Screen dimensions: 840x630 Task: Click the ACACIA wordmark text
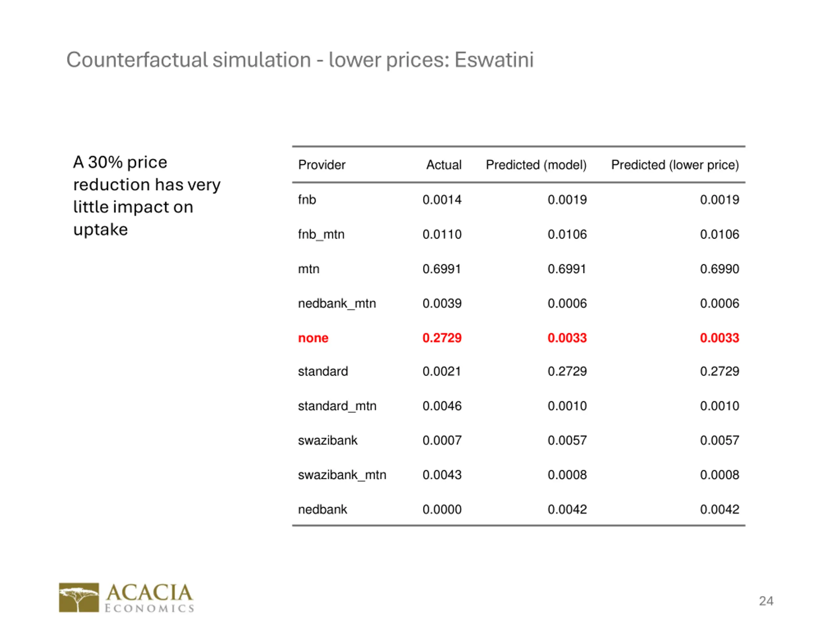click(149, 592)
